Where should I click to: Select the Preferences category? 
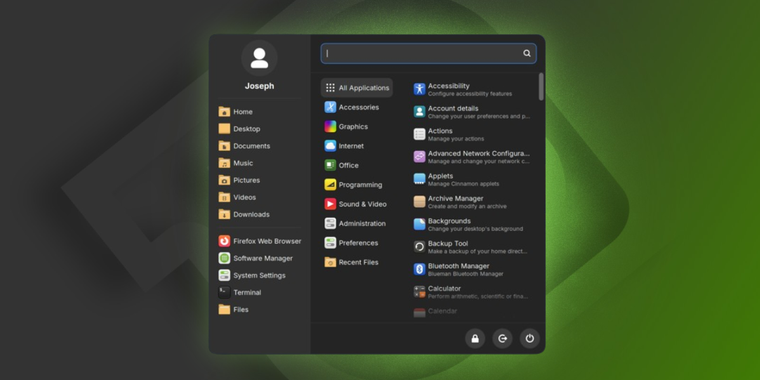coord(351,243)
